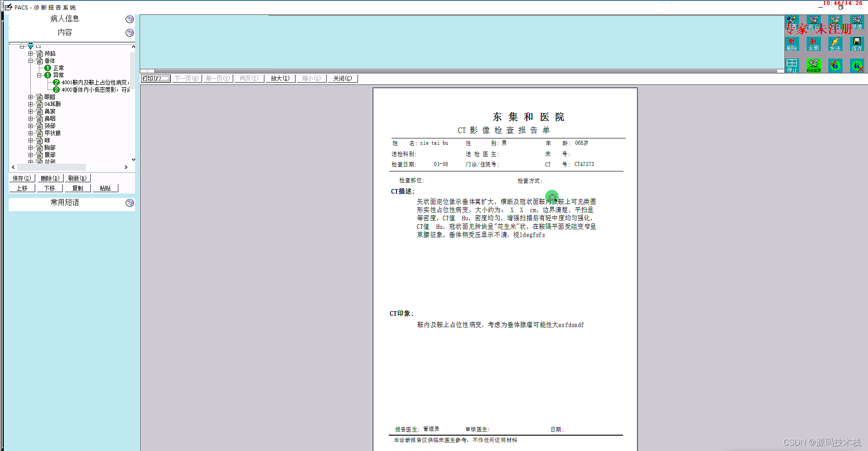Image resolution: width=868 pixels, height=451 pixels.
Task: Click the green 1 icon beside 正常
Action: click(47, 68)
